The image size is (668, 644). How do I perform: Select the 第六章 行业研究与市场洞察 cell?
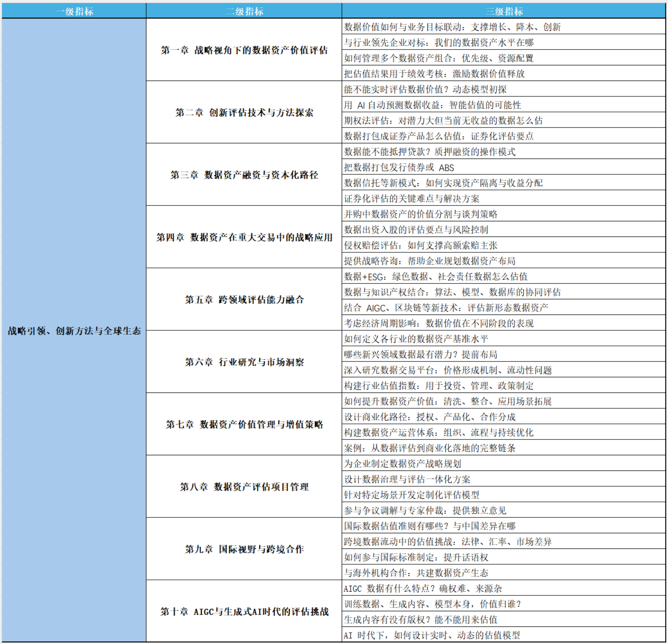tap(244, 362)
